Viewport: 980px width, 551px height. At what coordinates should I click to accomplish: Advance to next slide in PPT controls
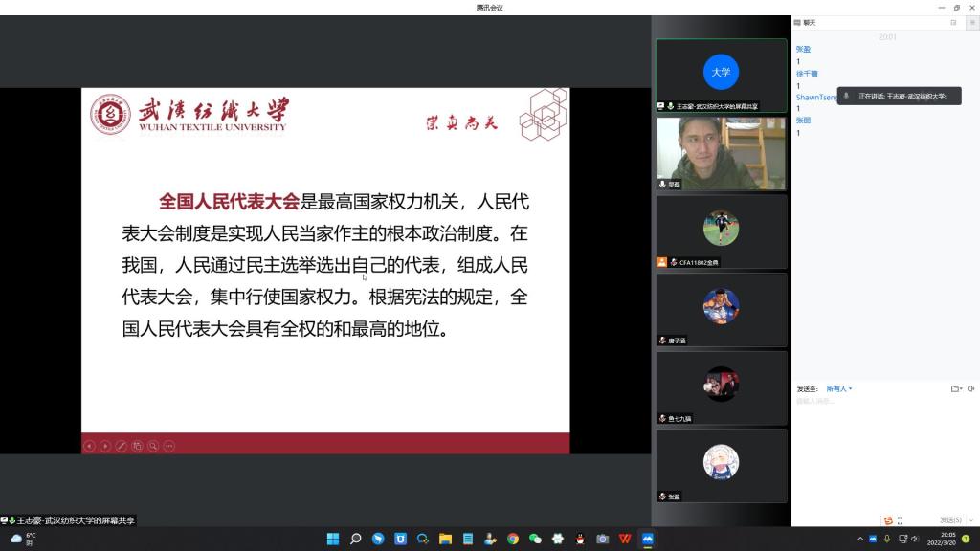pos(105,446)
